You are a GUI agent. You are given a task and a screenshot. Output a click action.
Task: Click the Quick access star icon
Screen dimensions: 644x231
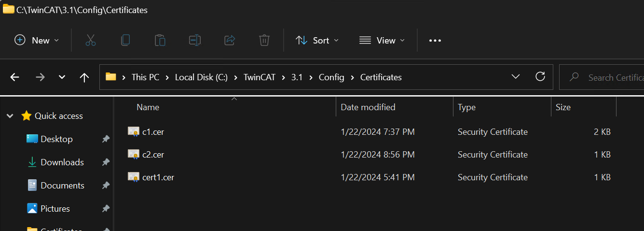pyautogui.click(x=26, y=116)
